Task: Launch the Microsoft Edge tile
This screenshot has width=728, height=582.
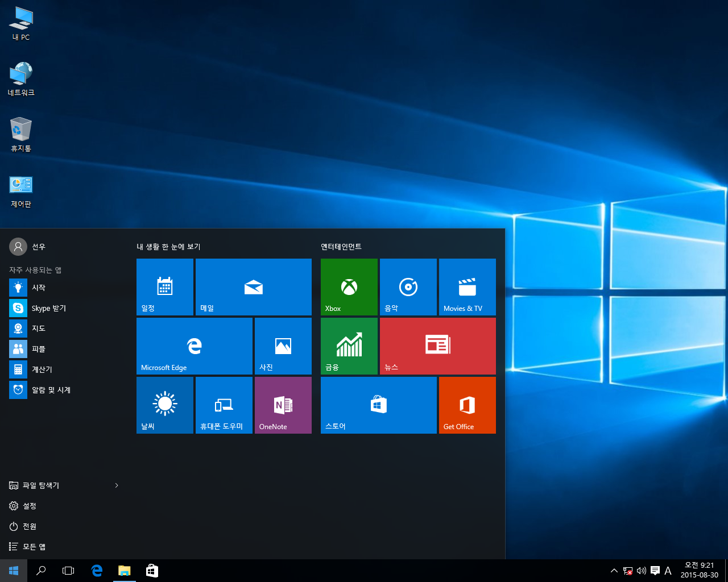Action: (x=195, y=346)
